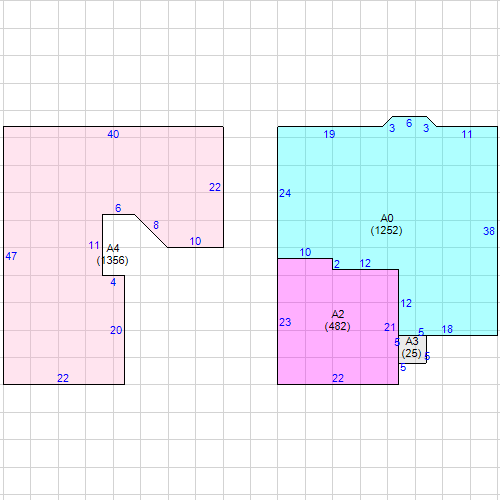
Task: Select the A4 (1356) area label
Action: coord(113,254)
